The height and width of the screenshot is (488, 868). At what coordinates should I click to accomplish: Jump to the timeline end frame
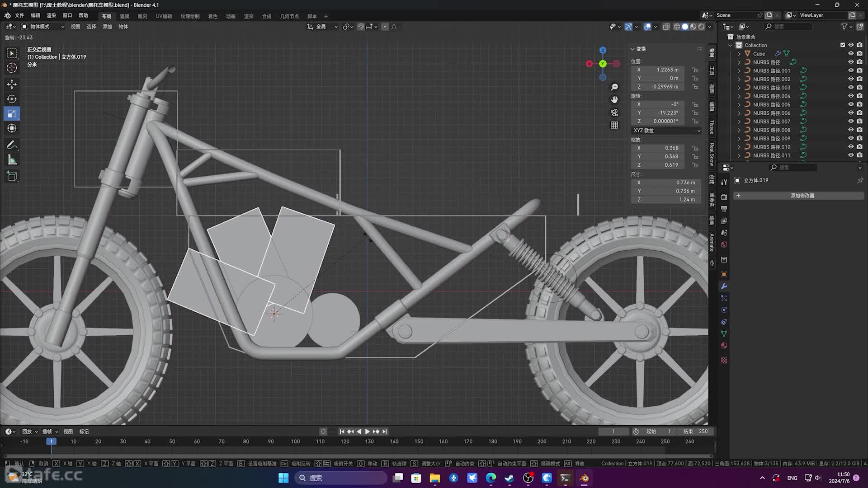[x=385, y=432]
